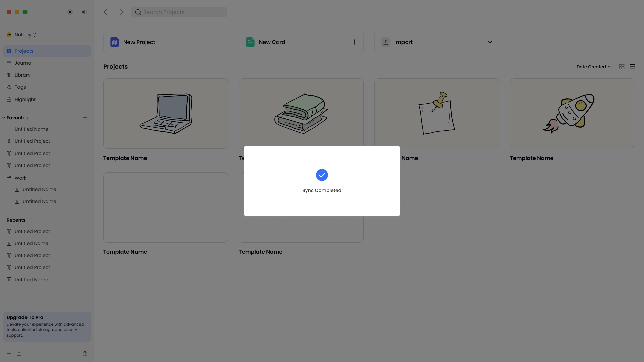Open Untitled Name under Favorites

47,129
